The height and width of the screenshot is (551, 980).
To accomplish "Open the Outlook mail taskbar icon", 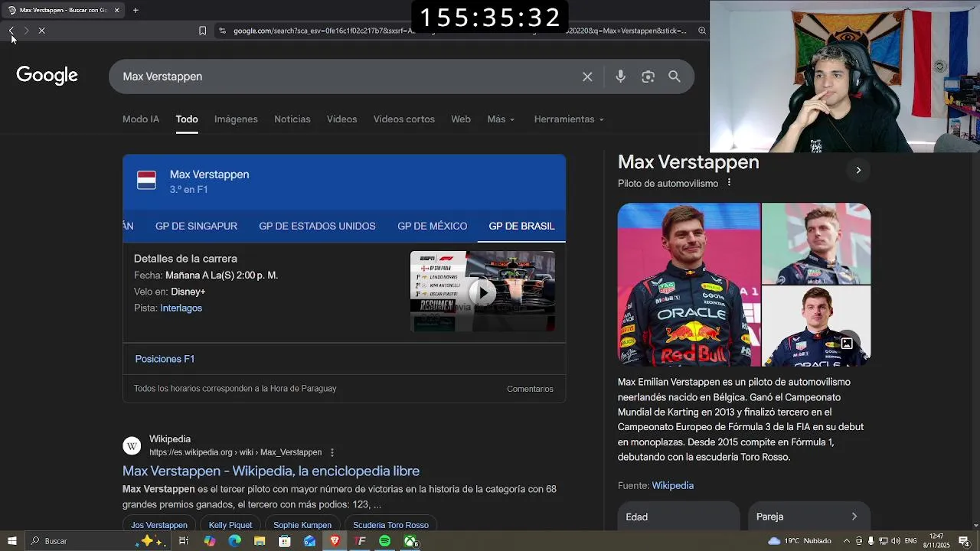I will pos(310,541).
